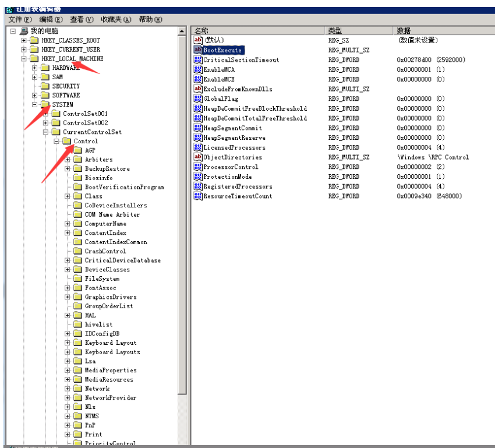Select the ProcessorControl value icon
Screen dimensions: 495x448
198,167
